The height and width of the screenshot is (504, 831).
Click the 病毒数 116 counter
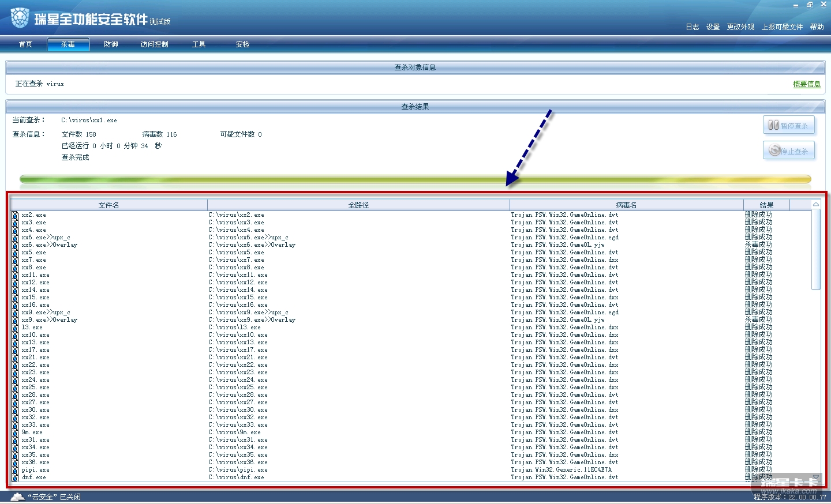(160, 134)
